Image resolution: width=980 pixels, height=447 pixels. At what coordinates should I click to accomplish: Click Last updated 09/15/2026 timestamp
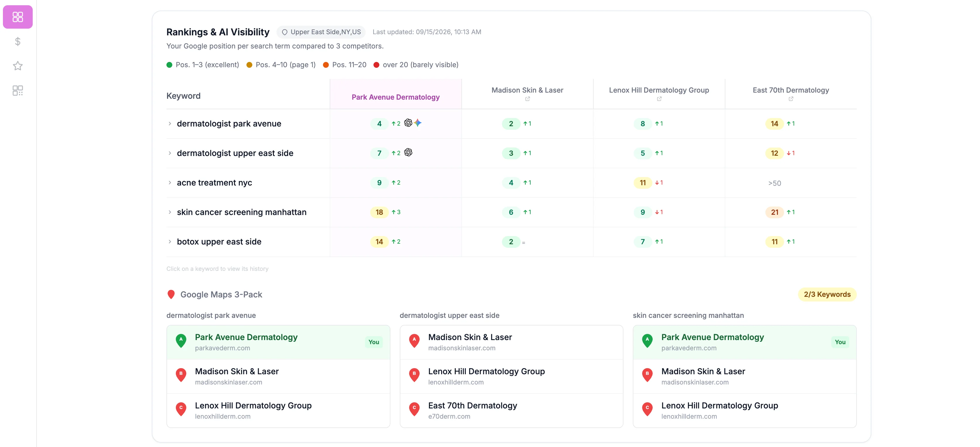pos(427,32)
